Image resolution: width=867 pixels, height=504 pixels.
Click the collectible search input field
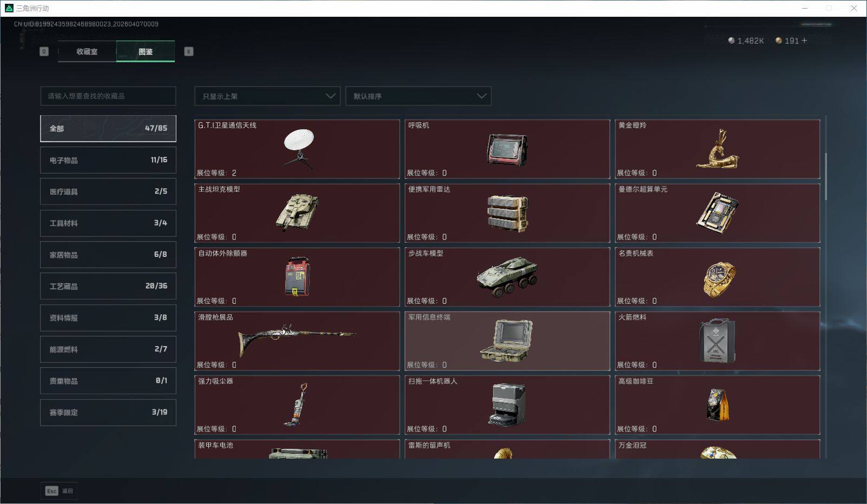pos(108,96)
